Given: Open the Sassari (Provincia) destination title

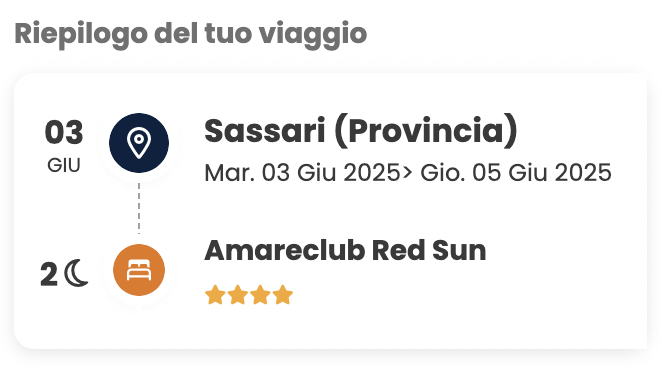Looking at the screenshot, I should click(x=361, y=131).
